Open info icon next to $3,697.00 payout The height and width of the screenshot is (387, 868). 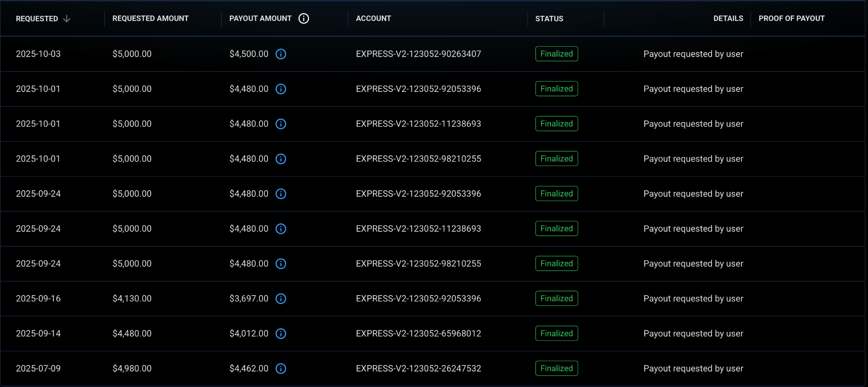281,299
